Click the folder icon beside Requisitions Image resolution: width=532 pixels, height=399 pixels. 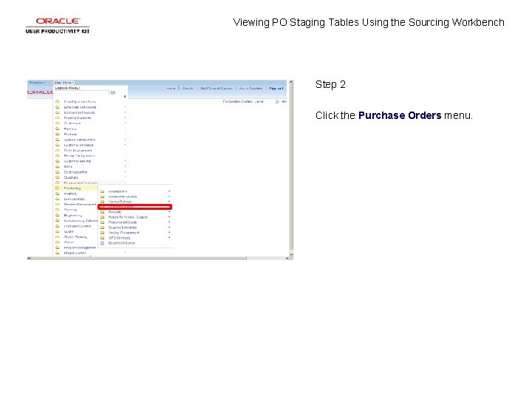(103, 191)
